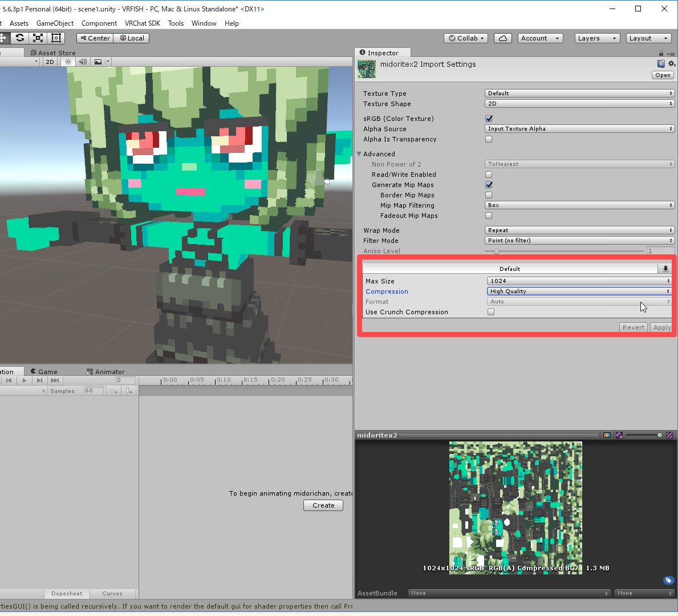Toggle scene effects image icon

98,62
